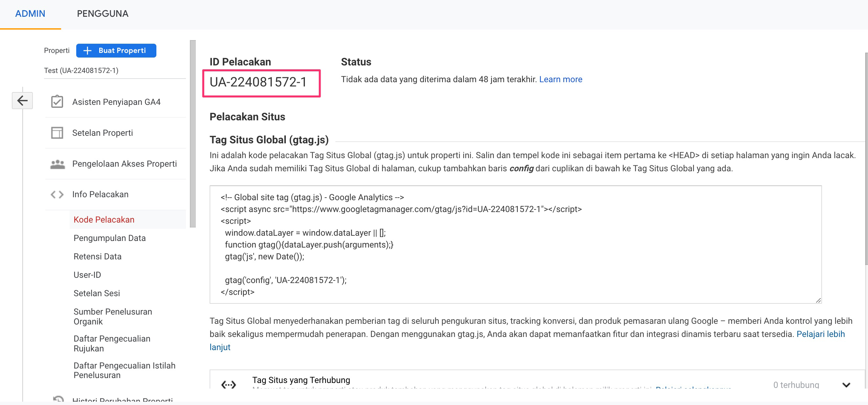The height and width of the screenshot is (405, 868).
Task: Click the sidebar vertical scrollbar
Action: click(x=193, y=134)
